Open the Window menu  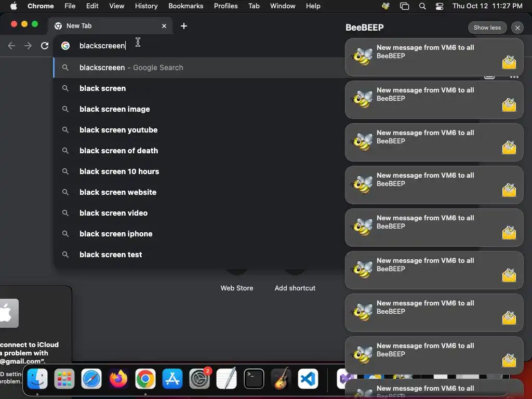pyautogui.click(x=283, y=6)
